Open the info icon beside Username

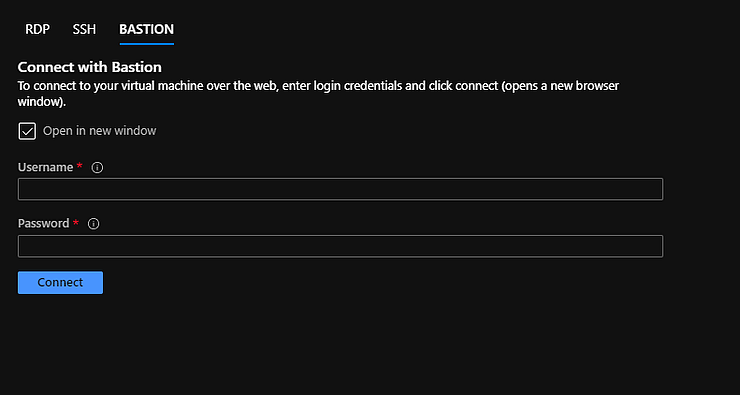(97, 168)
